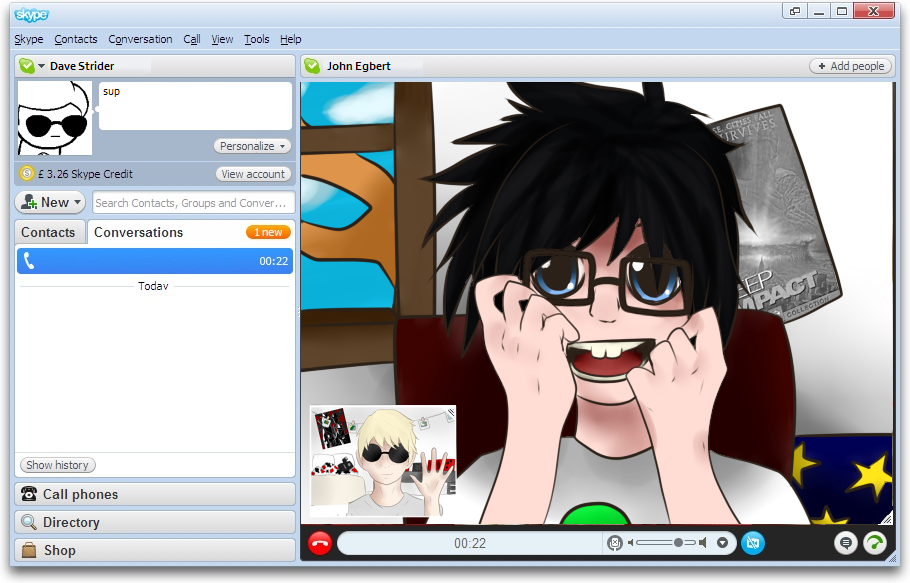
Task: Switch to the Contacts tab
Action: click(49, 232)
